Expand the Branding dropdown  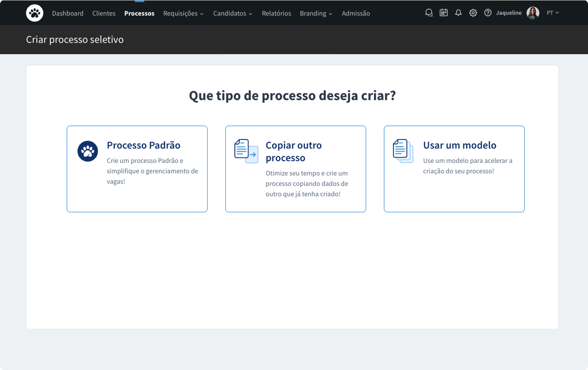pos(316,13)
